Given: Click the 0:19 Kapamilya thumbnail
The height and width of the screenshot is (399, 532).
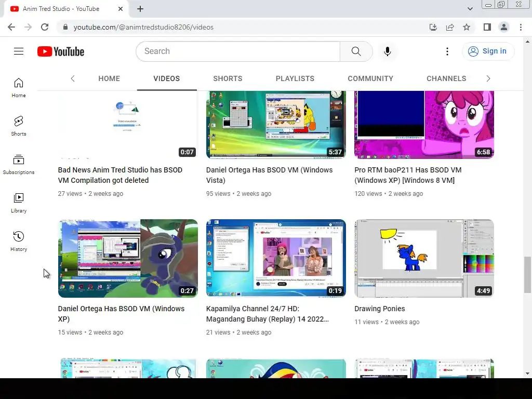Looking at the screenshot, I should (276, 258).
